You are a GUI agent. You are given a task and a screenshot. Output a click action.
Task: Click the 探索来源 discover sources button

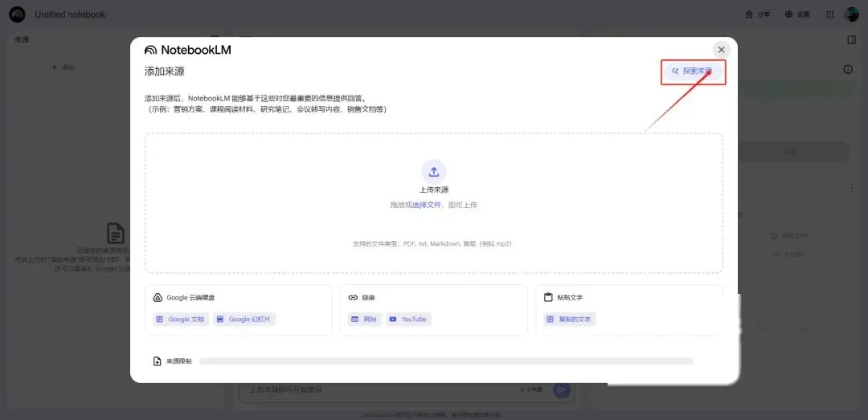point(693,71)
